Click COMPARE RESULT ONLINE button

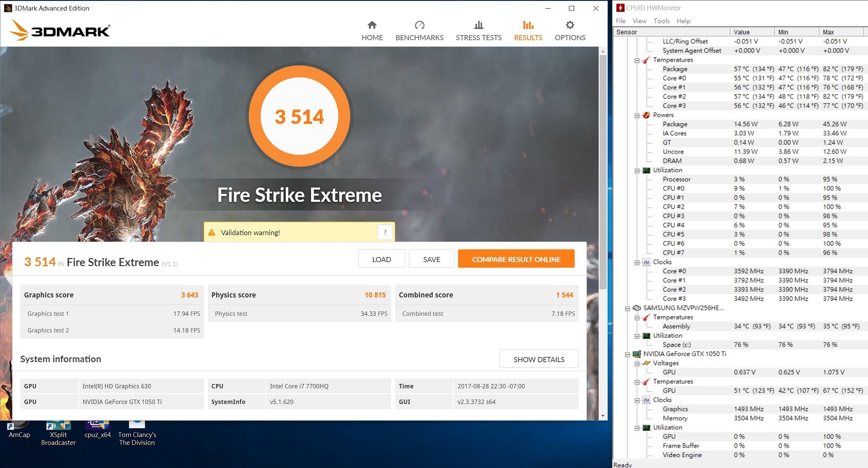[x=516, y=259]
